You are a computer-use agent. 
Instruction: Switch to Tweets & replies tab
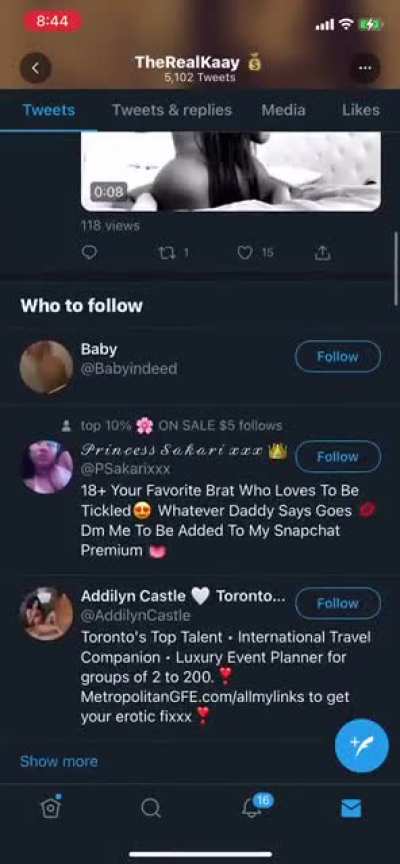(x=172, y=110)
